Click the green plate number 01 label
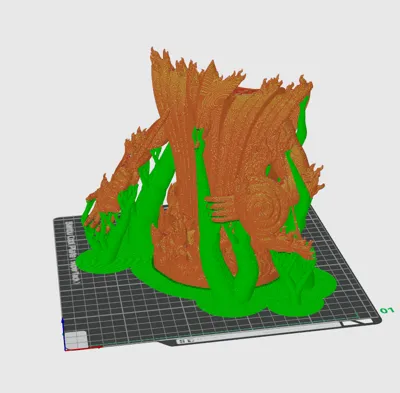400x393 pixels. click(x=387, y=311)
